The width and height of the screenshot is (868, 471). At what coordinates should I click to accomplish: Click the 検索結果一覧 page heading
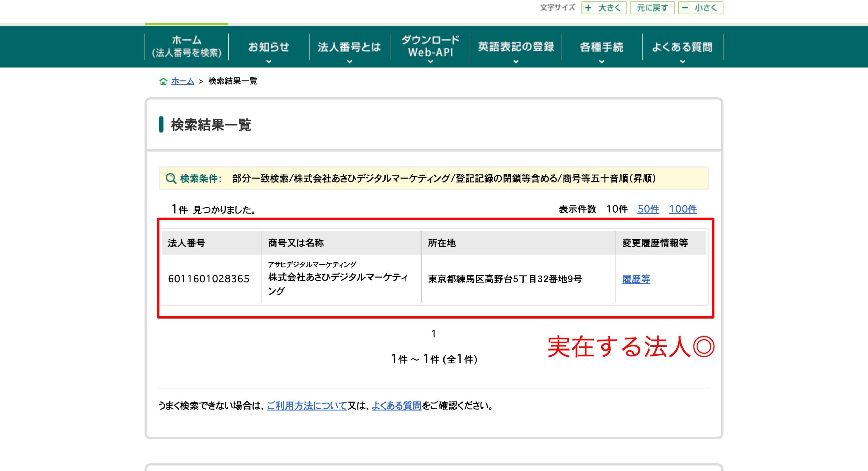[211, 125]
